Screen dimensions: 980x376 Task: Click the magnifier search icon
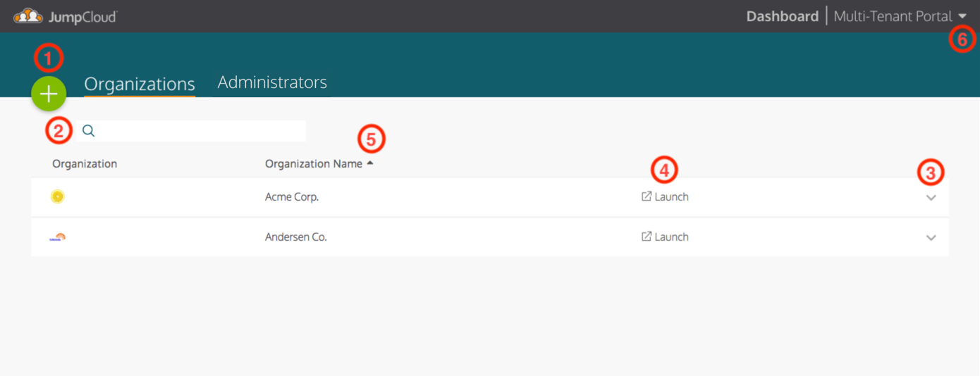point(88,130)
